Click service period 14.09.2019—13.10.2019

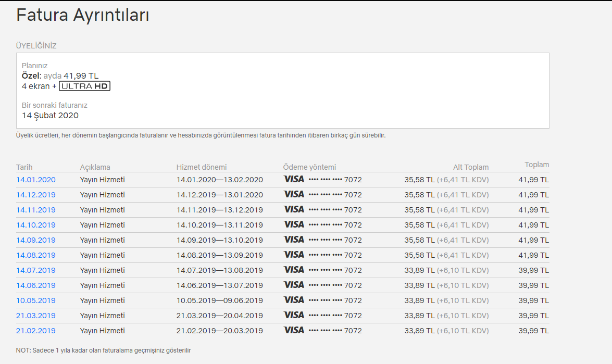219,240
